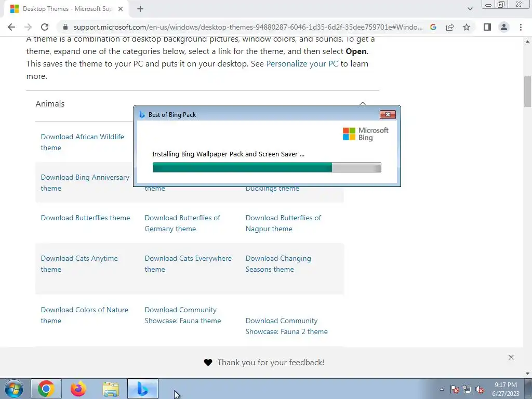Open the Windows Start menu
The height and width of the screenshot is (399, 532).
tap(14, 389)
